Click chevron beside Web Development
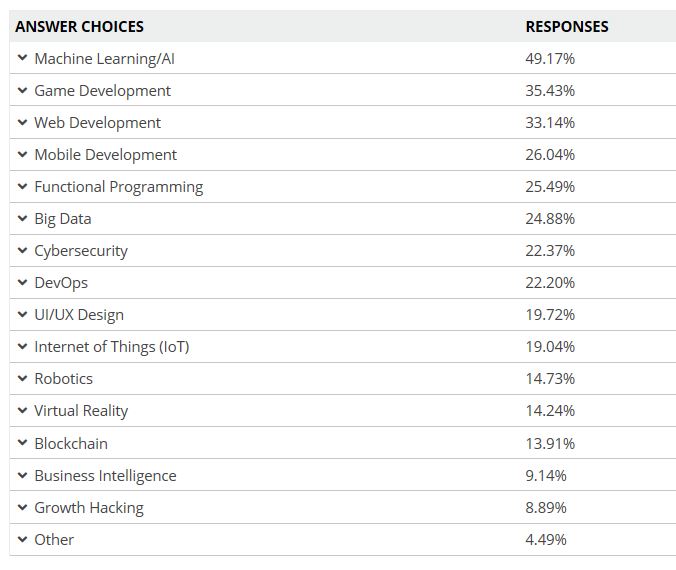Screen dimensions: 676x570 click(22, 122)
